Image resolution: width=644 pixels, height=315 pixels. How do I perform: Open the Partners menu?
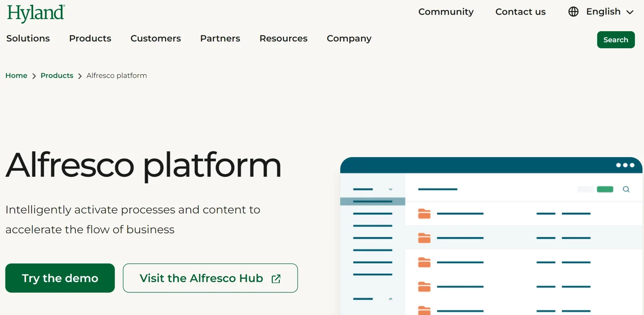[x=220, y=38]
